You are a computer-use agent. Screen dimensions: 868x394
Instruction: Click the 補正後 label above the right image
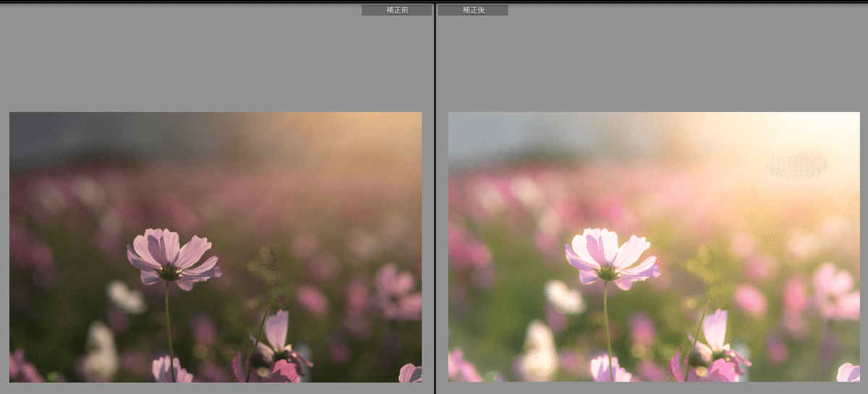473,10
